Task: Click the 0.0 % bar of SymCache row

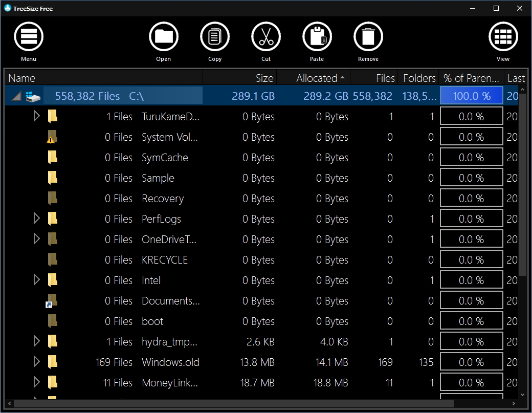Action: [x=471, y=158]
